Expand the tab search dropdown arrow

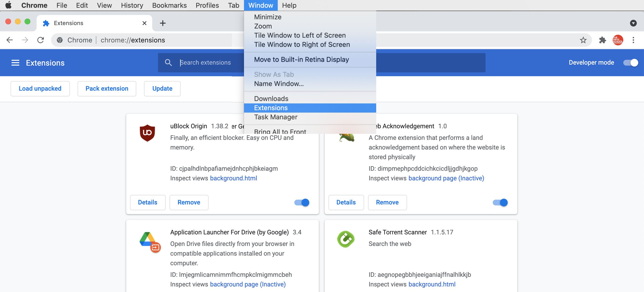tap(633, 23)
